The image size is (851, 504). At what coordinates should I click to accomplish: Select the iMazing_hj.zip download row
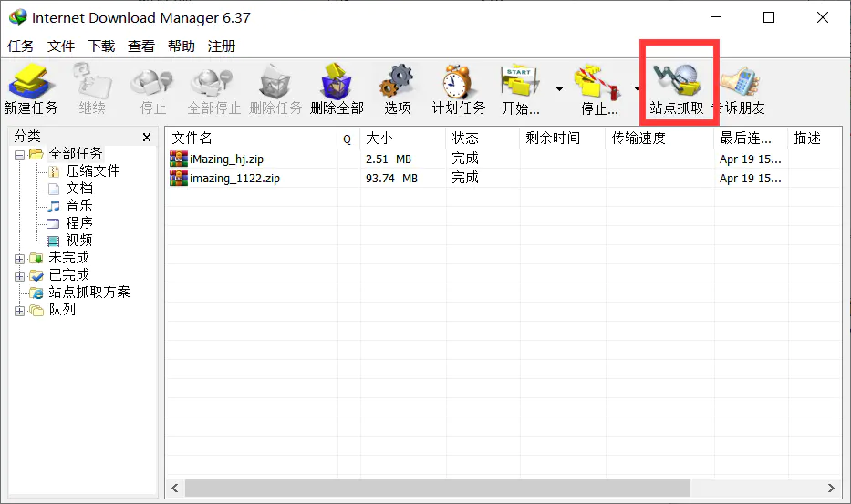pyautogui.click(x=503, y=159)
